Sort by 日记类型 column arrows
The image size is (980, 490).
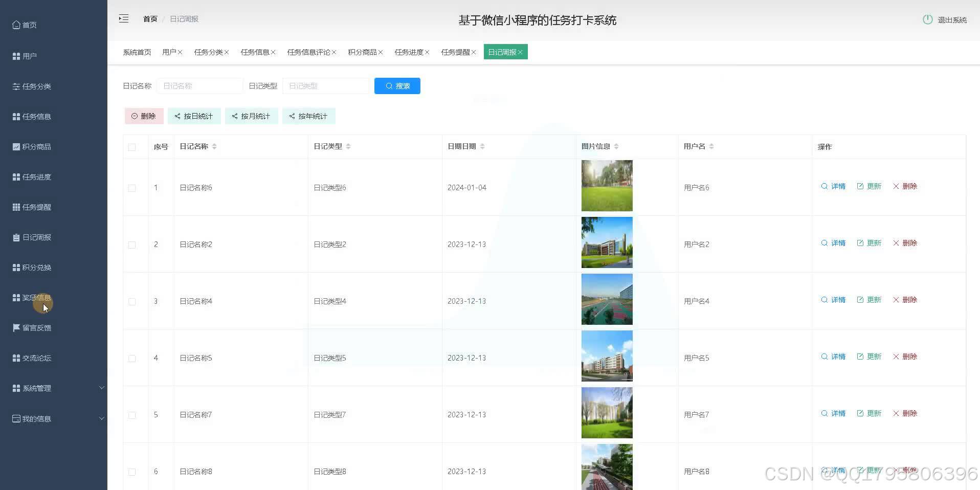click(x=348, y=146)
